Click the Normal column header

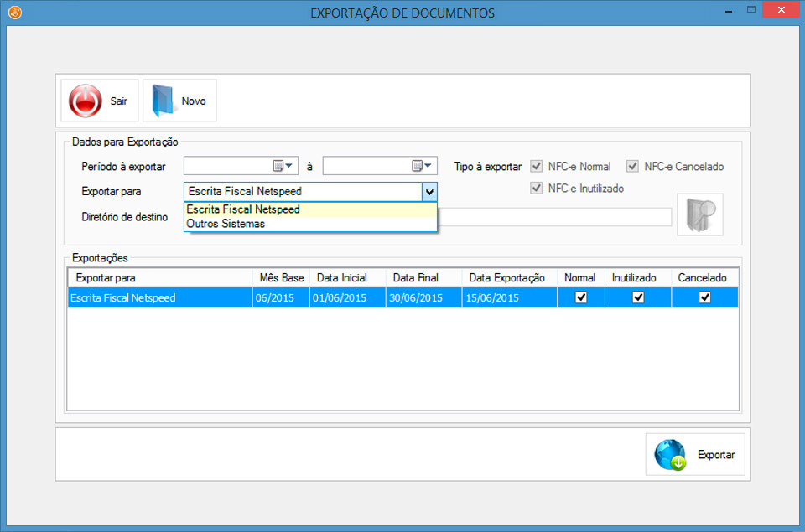[x=581, y=278]
